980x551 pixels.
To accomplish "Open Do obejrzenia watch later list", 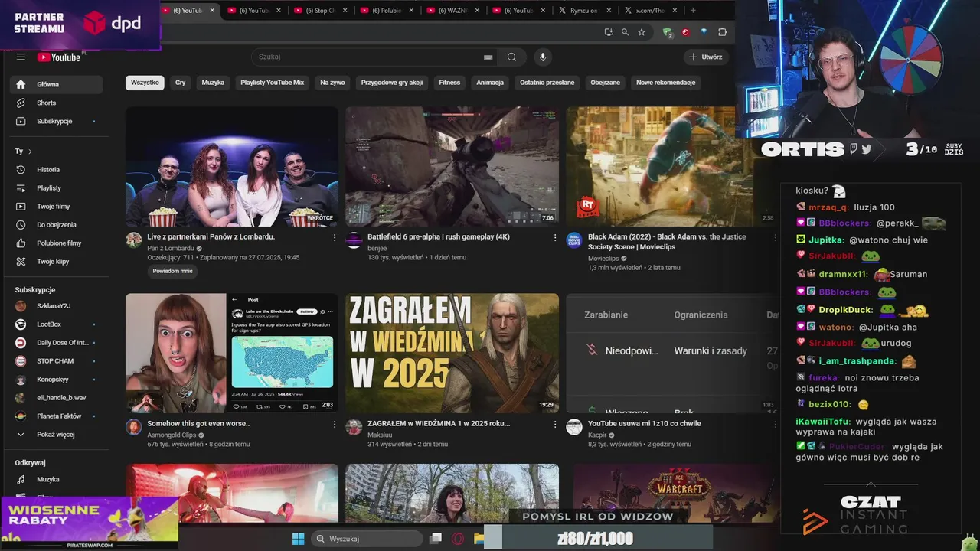I will pyautogui.click(x=56, y=225).
